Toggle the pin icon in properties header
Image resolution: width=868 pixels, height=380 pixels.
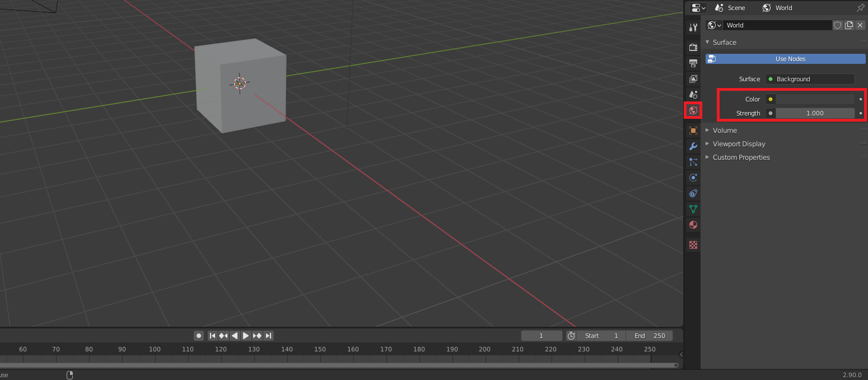coord(861,8)
